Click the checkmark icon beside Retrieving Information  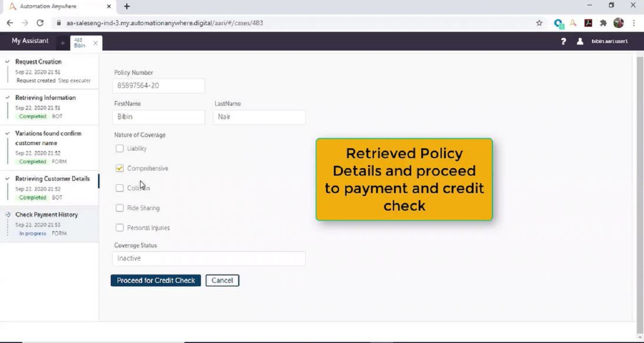[8, 97]
